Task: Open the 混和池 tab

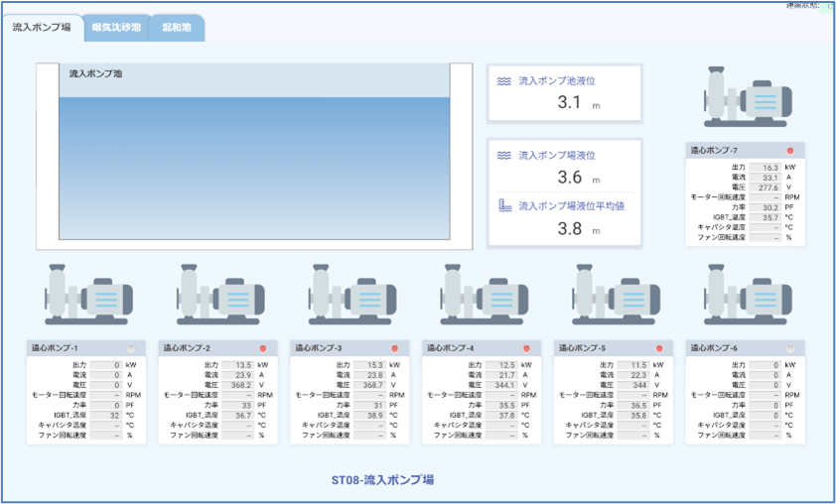Action: (x=177, y=27)
